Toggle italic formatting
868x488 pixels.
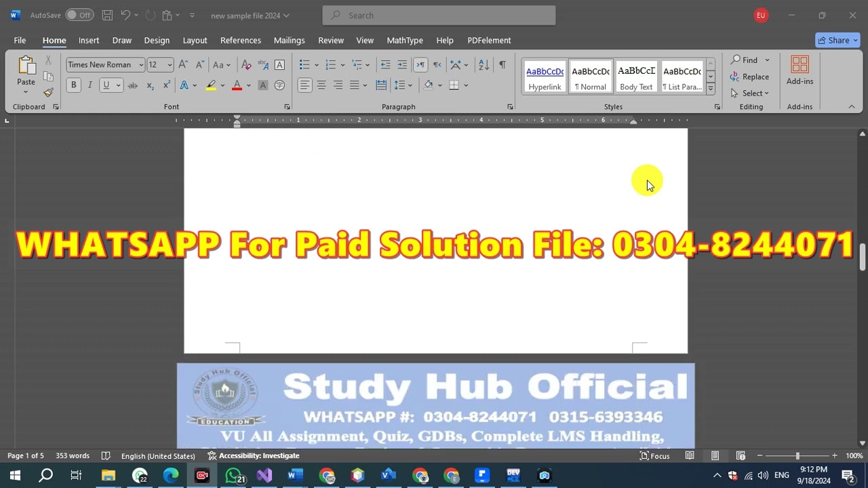pyautogui.click(x=90, y=85)
